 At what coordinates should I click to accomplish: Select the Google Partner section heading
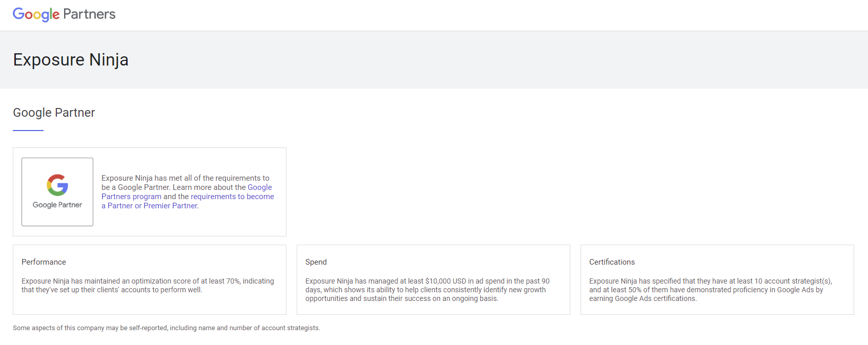click(x=54, y=113)
